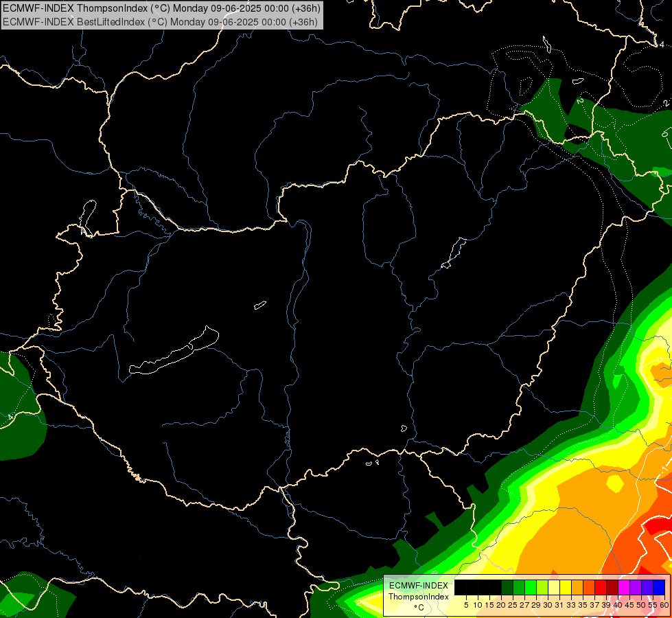Click the legend value 40
This screenshot has height=618, width=672.
(x=618, y=605)
